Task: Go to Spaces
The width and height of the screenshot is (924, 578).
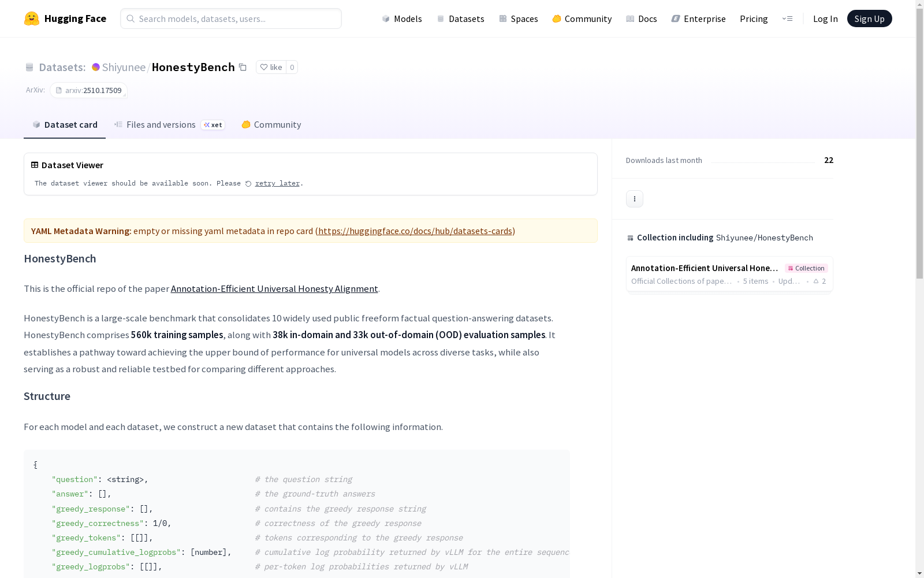Action: 518,18
